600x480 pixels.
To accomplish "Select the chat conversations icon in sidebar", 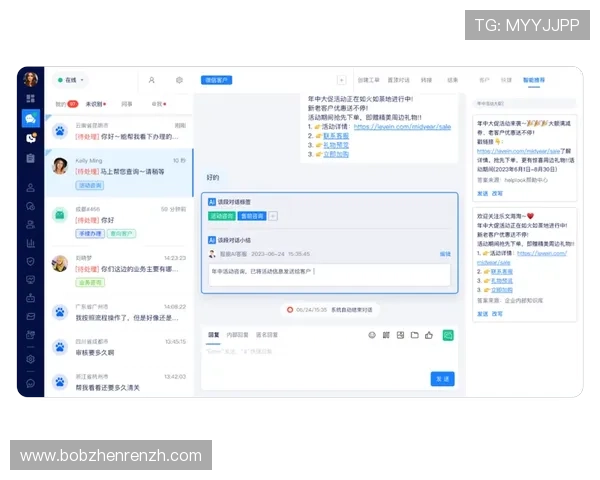I will [31, 118].
